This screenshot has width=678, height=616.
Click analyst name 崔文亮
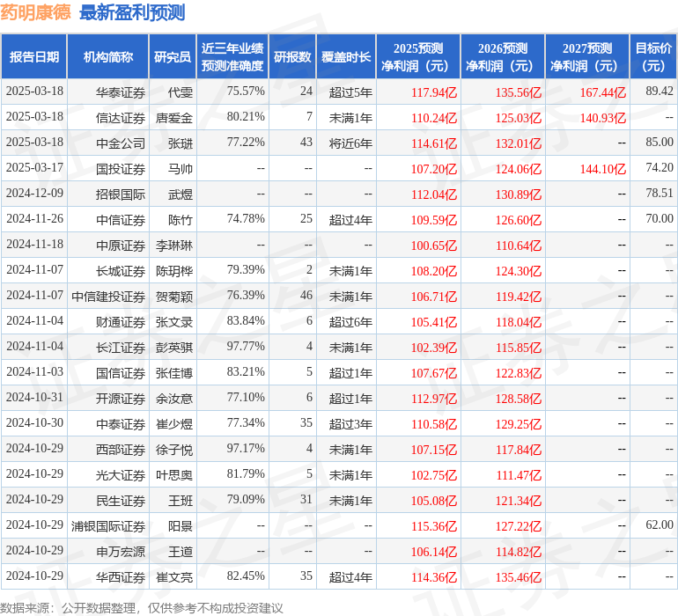pyautogui.click(x=174, y=576)
